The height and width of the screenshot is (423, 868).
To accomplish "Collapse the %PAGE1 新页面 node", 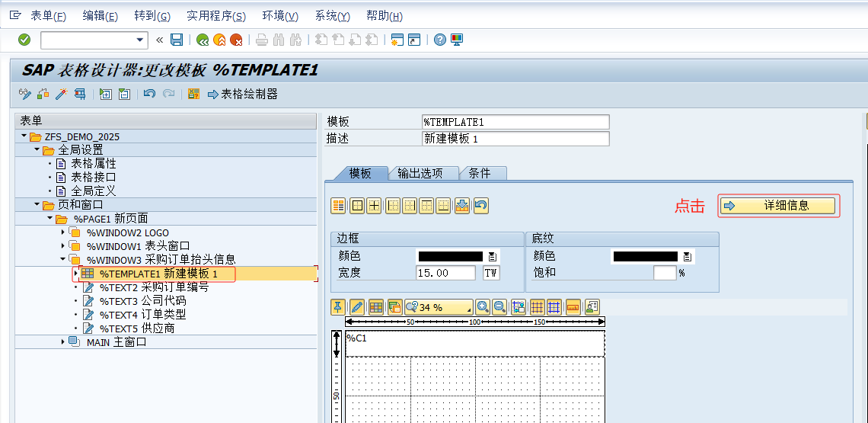I will click(49, 219).
